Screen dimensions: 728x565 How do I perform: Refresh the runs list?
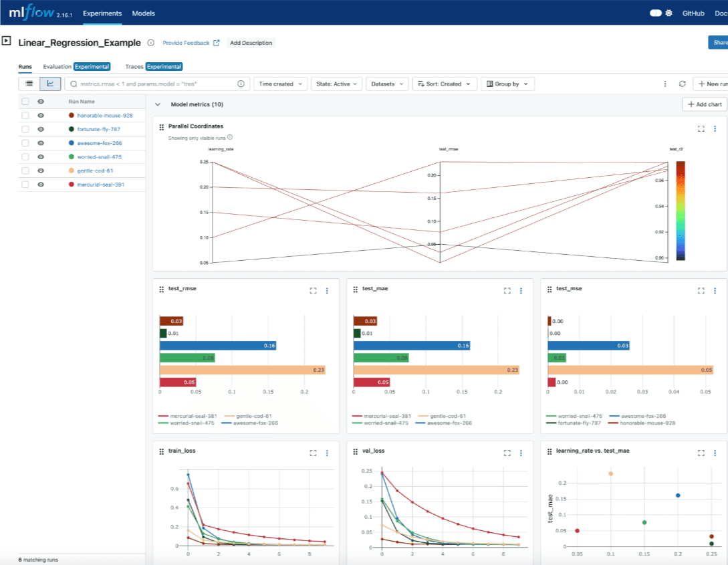[682, 83]
